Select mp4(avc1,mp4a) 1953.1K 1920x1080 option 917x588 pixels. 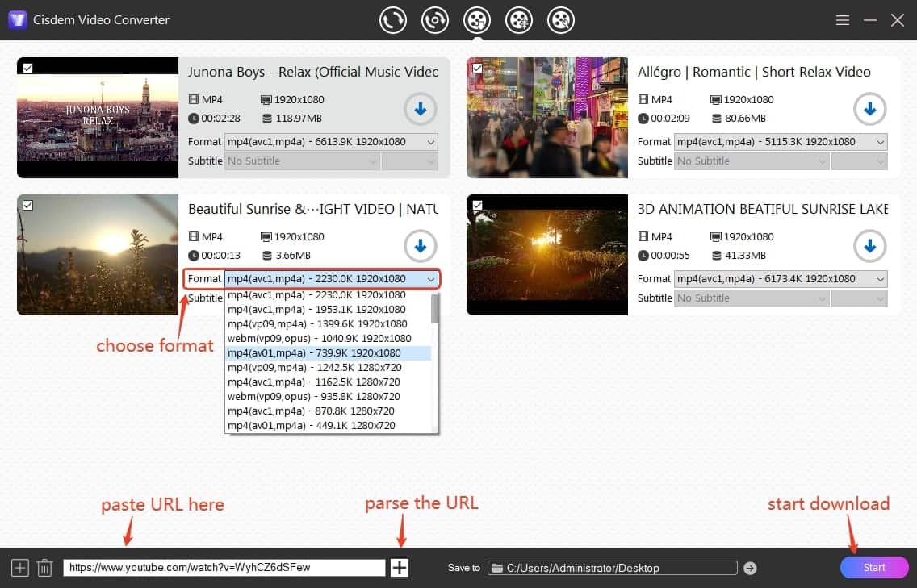tap(328, 309)
